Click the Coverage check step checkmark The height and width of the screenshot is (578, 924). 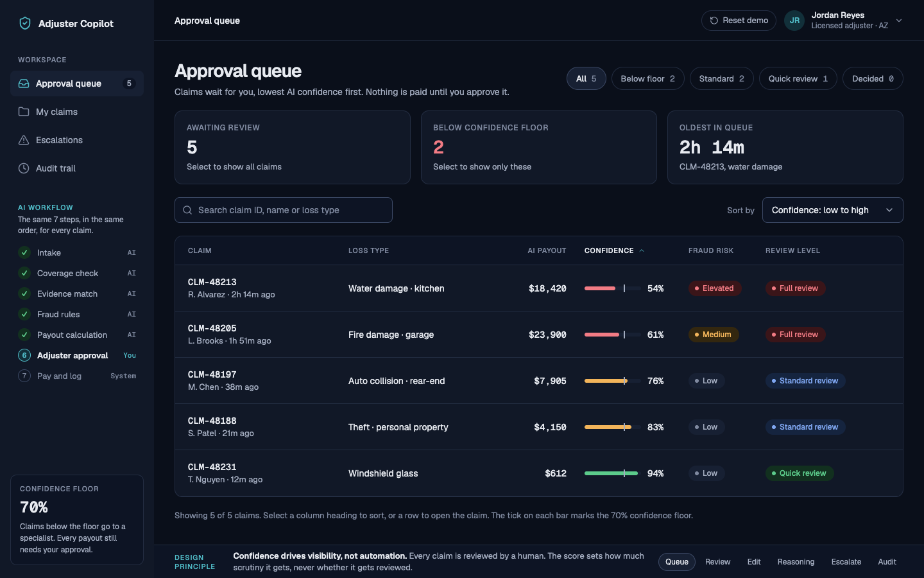[x=24, y=273]
